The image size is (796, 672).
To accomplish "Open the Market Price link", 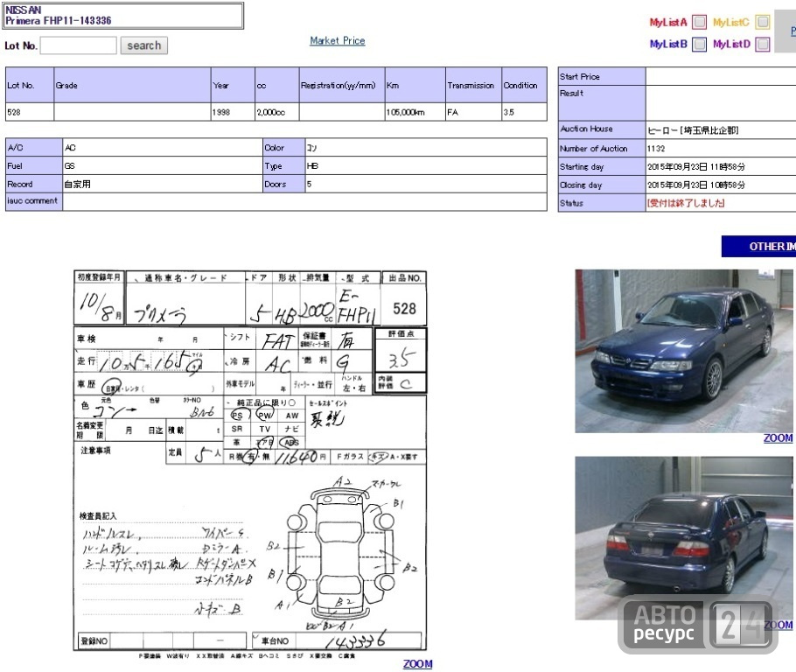I will 338,40.
